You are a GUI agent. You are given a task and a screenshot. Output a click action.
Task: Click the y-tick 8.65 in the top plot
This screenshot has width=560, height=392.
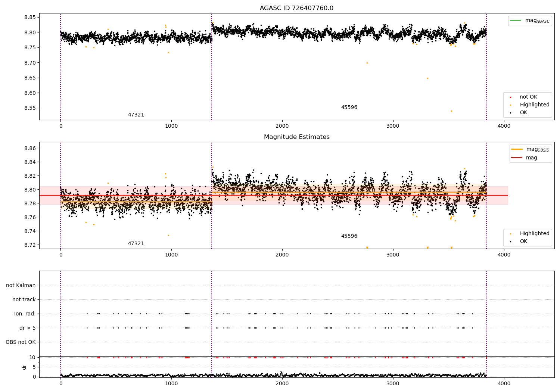pyautogui.click(x=30, y=78)
